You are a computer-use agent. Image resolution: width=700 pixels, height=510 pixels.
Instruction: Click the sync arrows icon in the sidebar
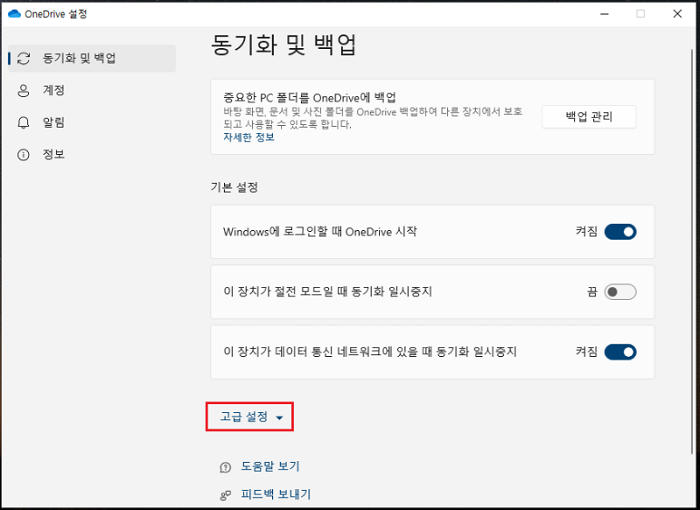tap(23, 58)
